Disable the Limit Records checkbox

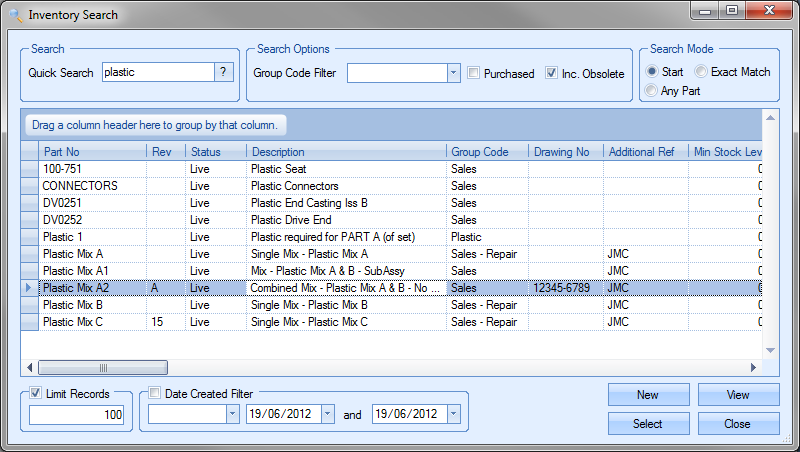coord(37,394)
